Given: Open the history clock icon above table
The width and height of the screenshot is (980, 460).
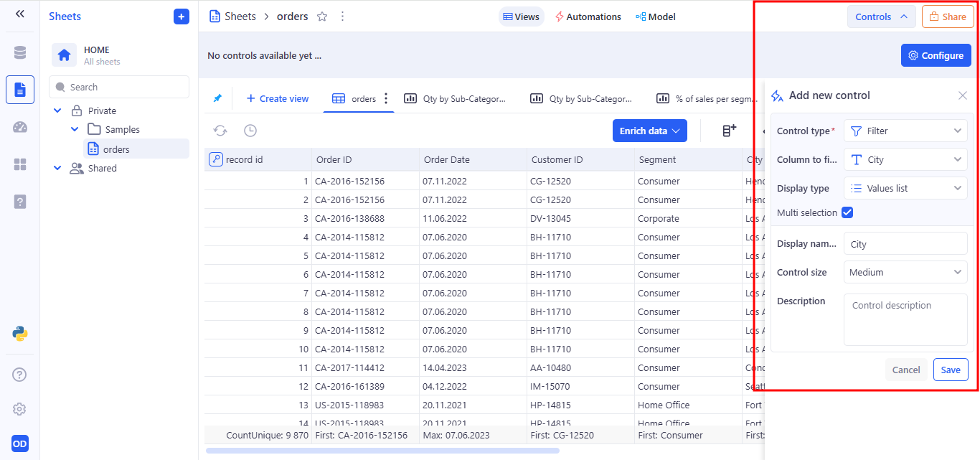Looking at the screenshot, I should pyautogui.click(x=250, y=131).
